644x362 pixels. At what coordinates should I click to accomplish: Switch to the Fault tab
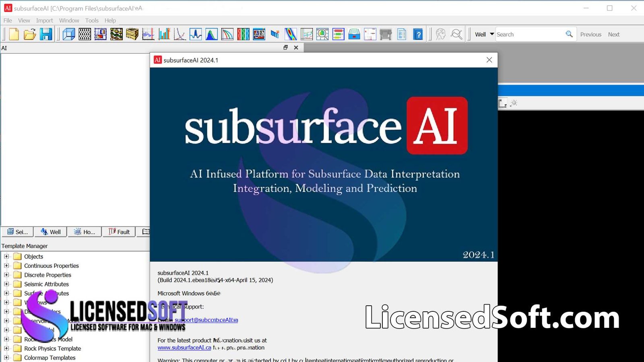(x=119, y=232)
